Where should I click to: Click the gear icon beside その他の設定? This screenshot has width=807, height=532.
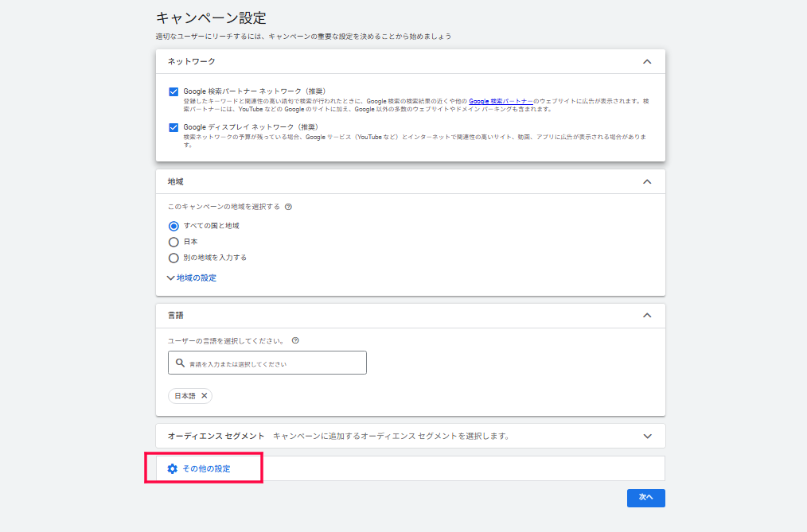click(x=173, y=468)
